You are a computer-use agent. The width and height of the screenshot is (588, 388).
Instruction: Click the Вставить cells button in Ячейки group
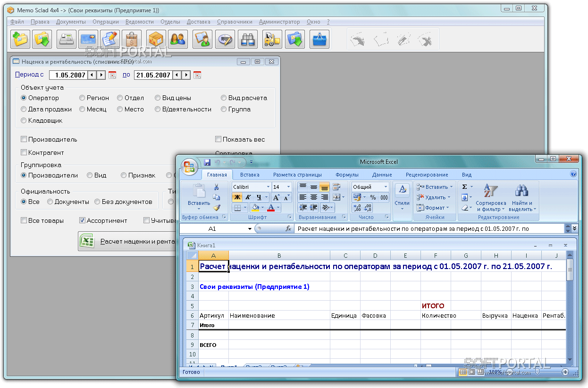pyautogui.click(x=434, y=187)
